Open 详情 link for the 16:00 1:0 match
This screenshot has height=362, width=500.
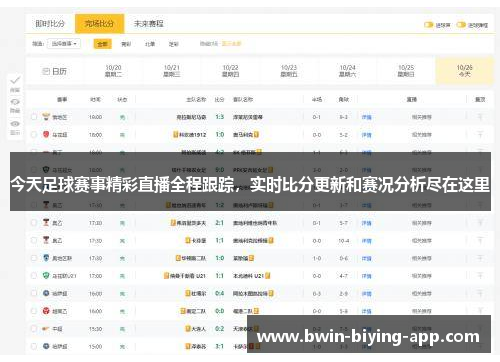click(366, 135)
